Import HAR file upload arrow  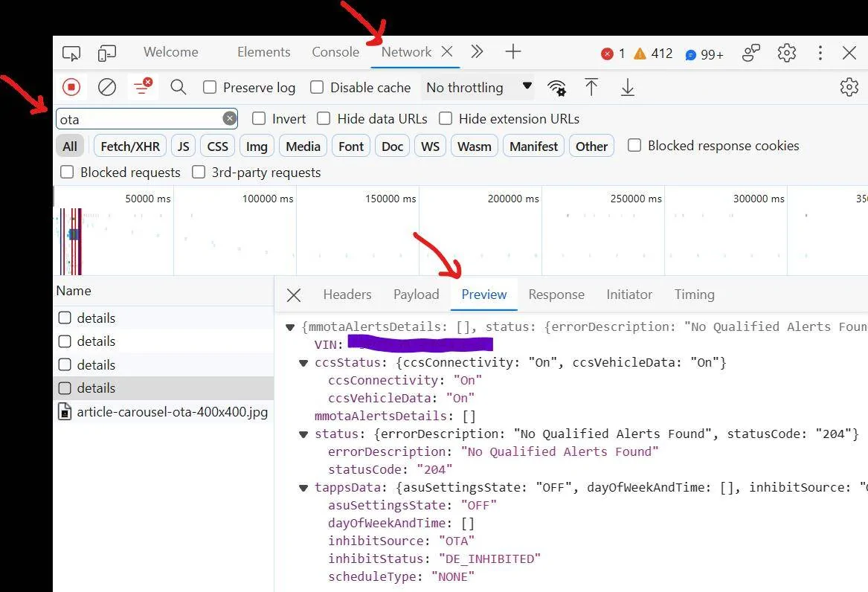click(591, 87)
